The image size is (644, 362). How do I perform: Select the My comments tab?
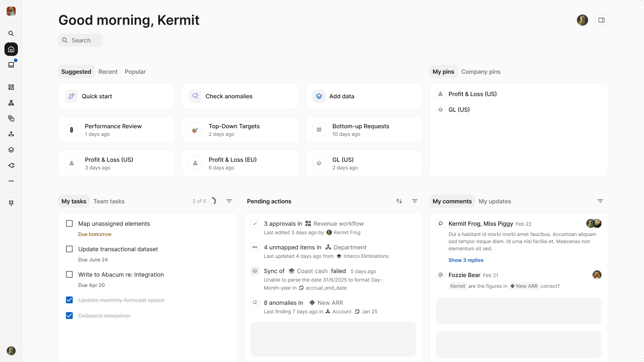(x=452, y=201)
